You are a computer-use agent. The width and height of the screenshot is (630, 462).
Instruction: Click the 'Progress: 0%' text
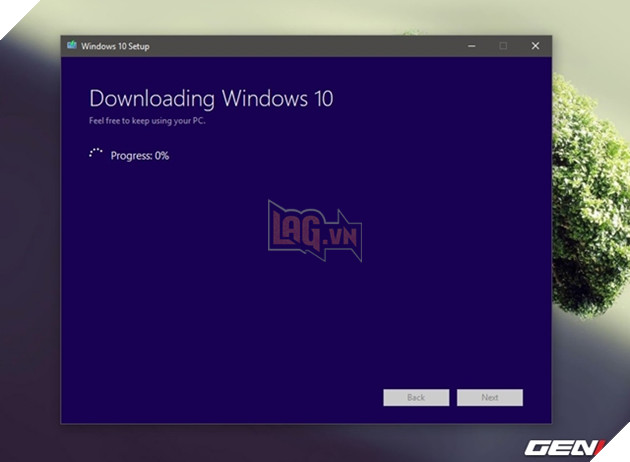(x=140, y=156)
